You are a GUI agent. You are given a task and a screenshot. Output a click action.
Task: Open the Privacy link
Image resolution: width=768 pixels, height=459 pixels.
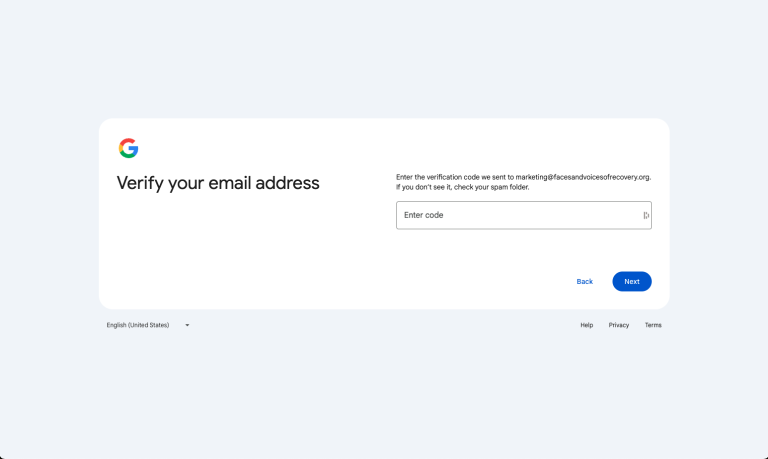point(619,325)
